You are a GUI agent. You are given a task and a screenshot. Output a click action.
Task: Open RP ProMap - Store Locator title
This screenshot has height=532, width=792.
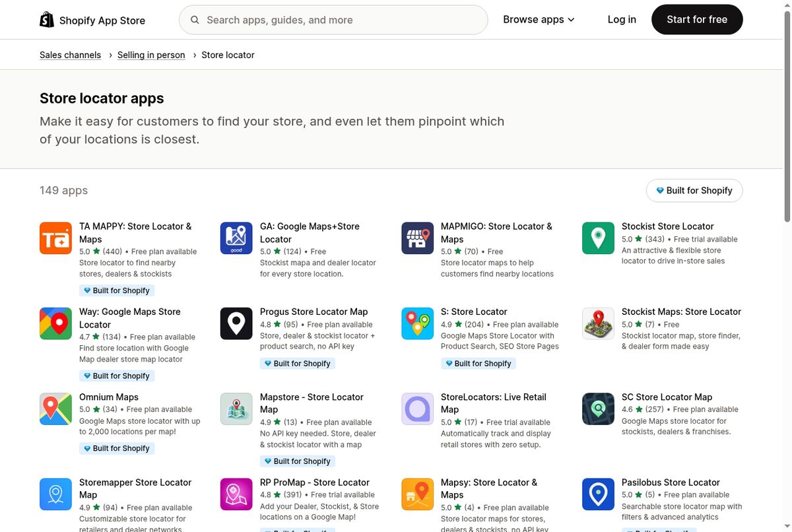(x=315, y=482)
